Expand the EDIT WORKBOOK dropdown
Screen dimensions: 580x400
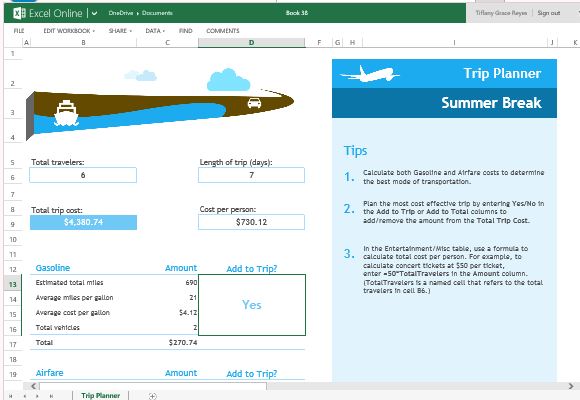coord(69,31)
